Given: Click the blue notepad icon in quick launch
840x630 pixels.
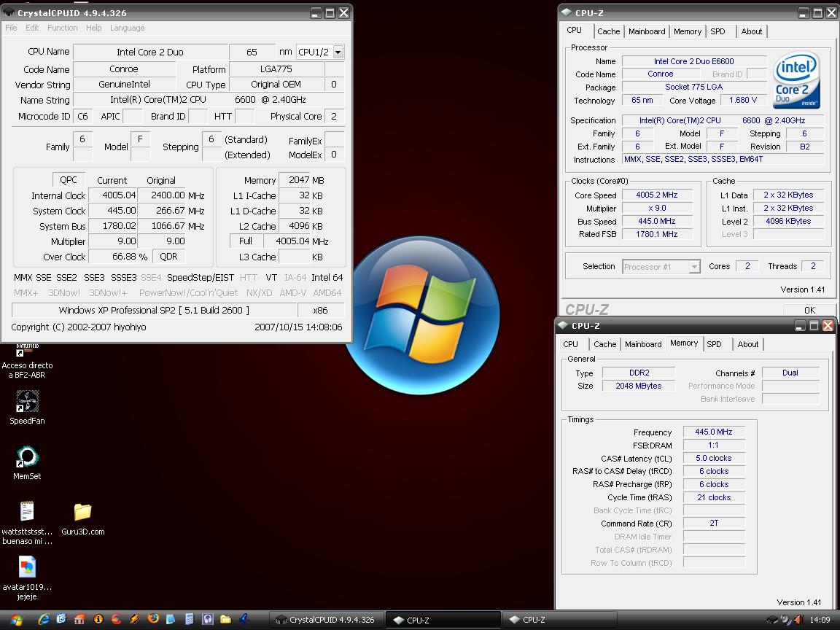Looking at the screenshot, I should pyautogui.click(x=171, y=619).
